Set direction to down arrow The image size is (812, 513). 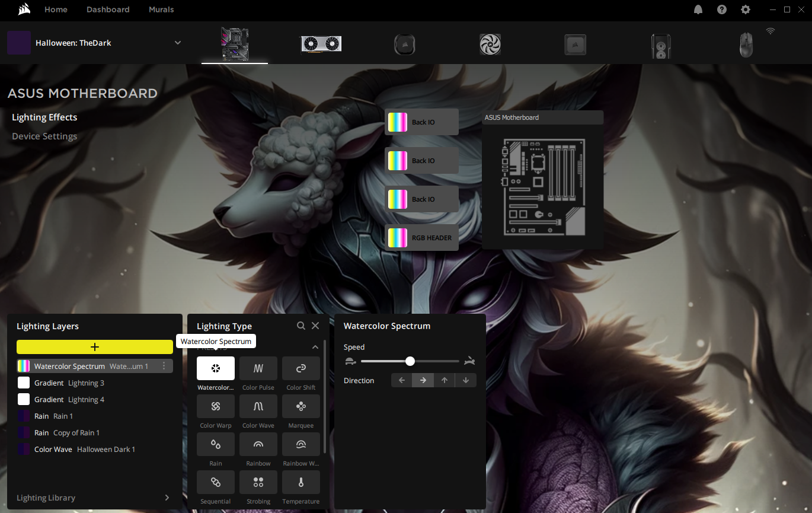coord(466,380)
